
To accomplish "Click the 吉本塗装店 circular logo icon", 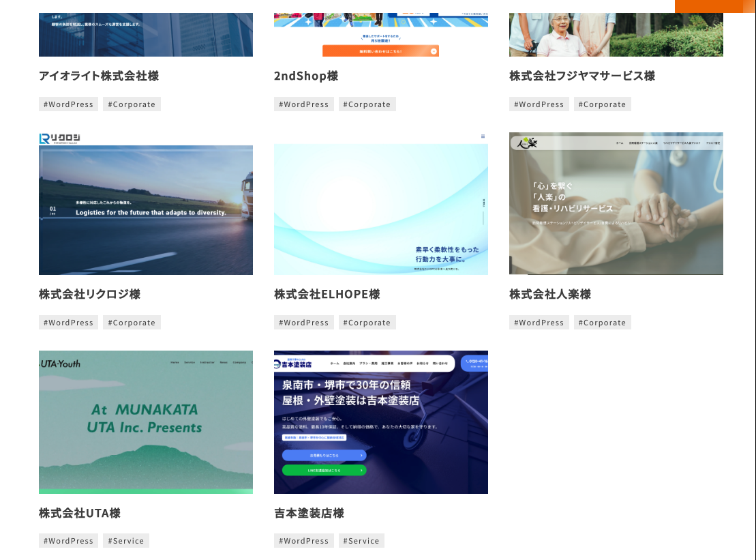I will point(276,364).
